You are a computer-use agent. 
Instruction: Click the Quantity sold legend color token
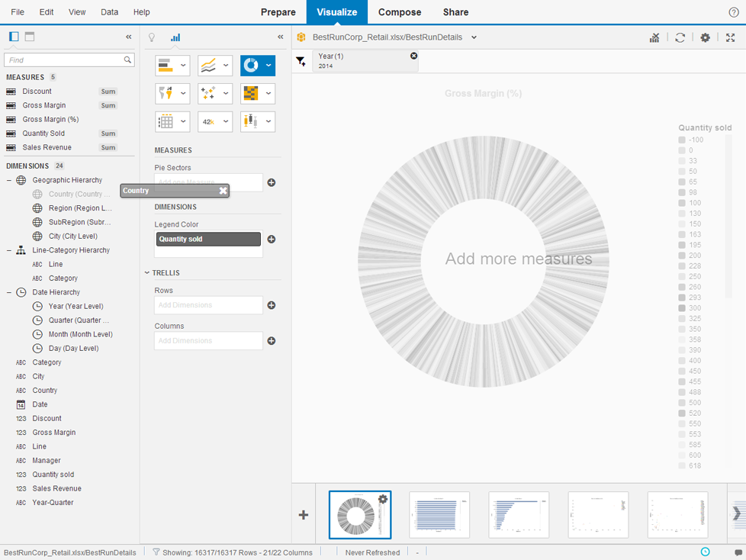(x=208, y=239)
